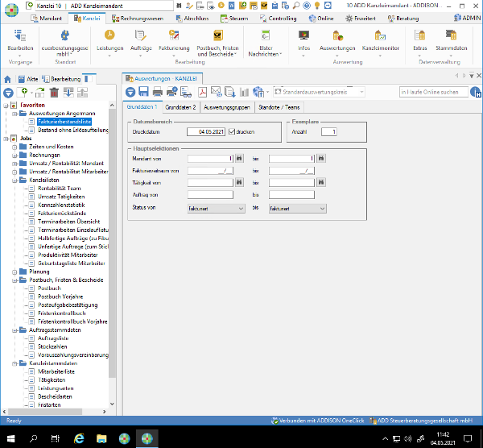The width and height of the screenshot is (483, 448).
Task: Click the red trash delete icon in left panel
Action: (54, 93)
